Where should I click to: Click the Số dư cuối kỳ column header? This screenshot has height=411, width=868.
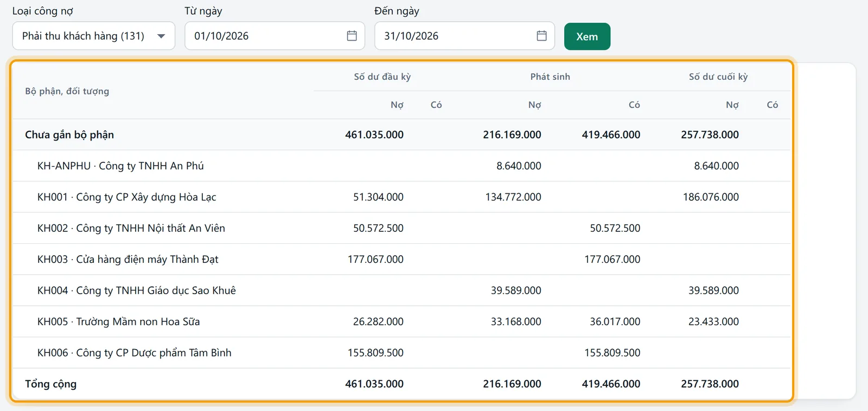718,77
